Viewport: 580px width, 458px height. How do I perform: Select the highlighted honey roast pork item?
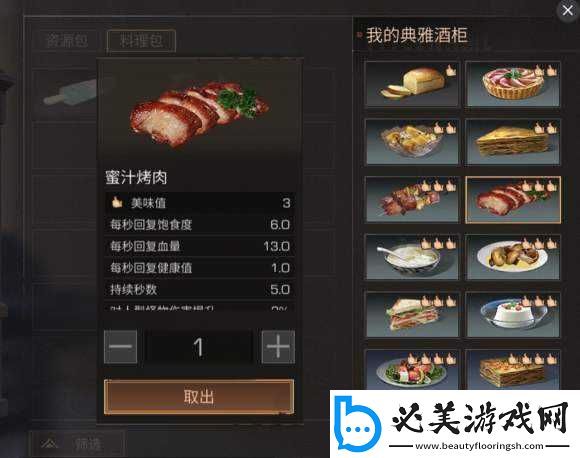(513, 200)
